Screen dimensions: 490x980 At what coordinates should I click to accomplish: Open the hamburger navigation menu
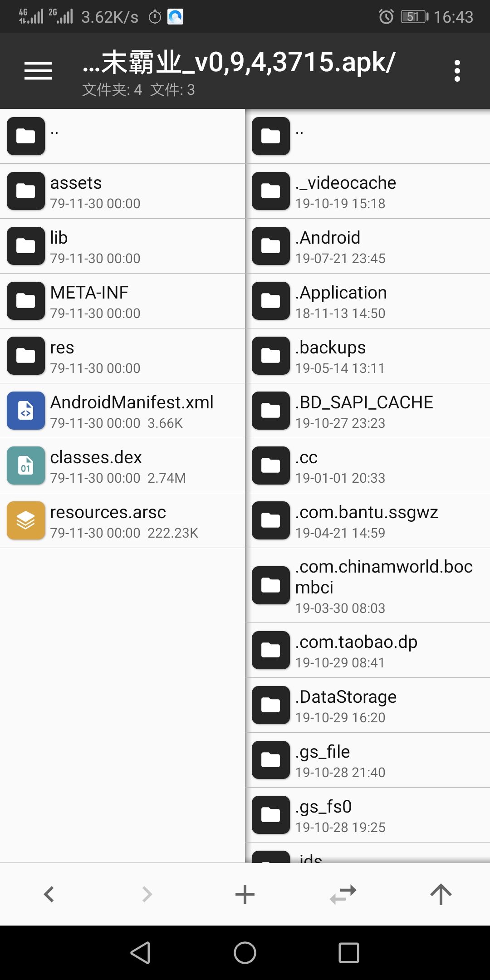(x=38, y=71)
